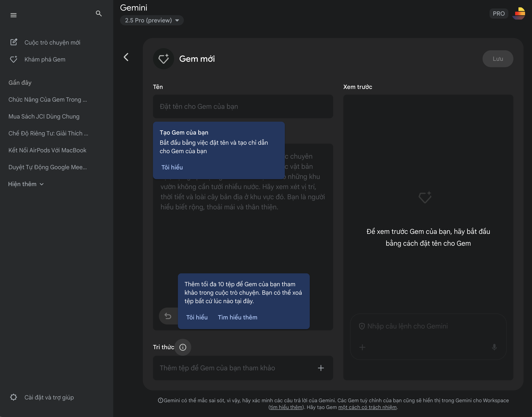Screen dimensions: 532x417
Task: Dismiss Tạo Gem của bạn tooltip with Tôi hiểu
Action: (172, 167)
